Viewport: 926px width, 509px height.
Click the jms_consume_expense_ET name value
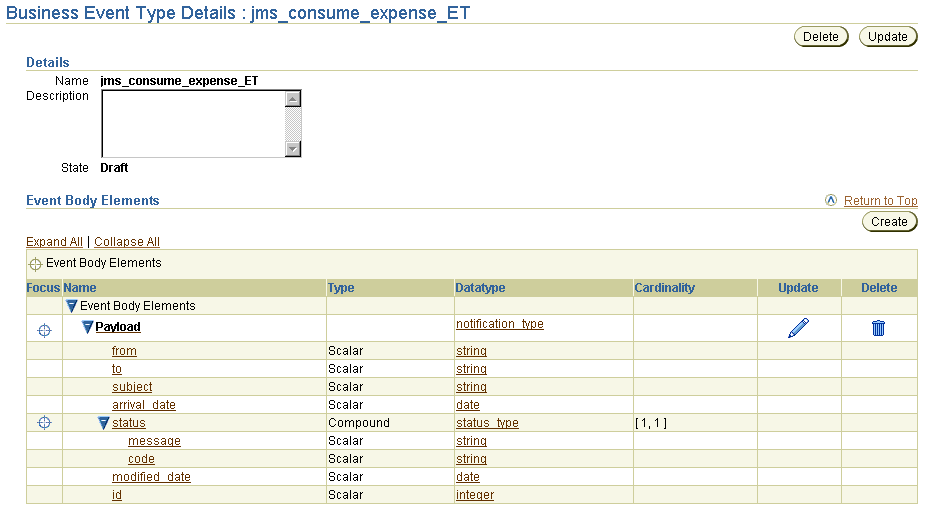[x=179, y=81]
